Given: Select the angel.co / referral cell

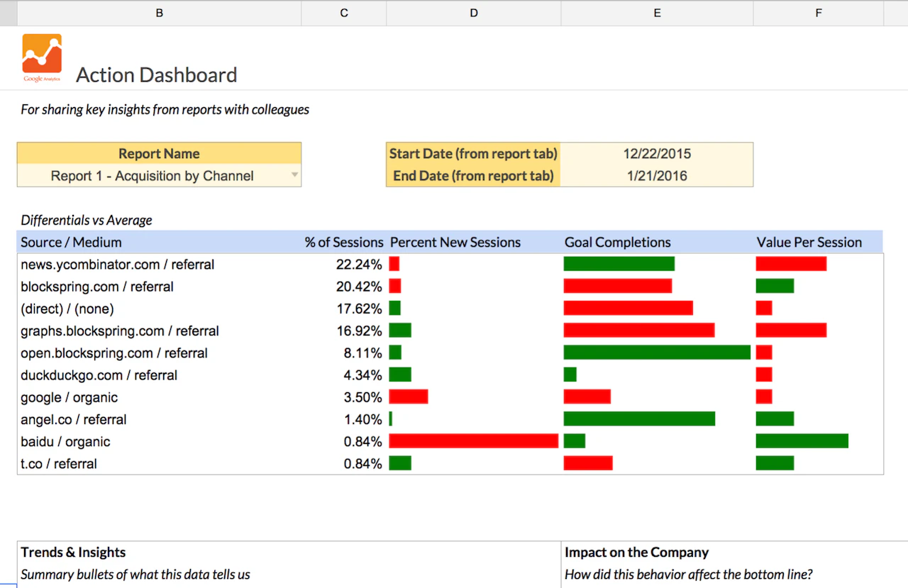Looking at the screenshot, I should click(159, 419).
